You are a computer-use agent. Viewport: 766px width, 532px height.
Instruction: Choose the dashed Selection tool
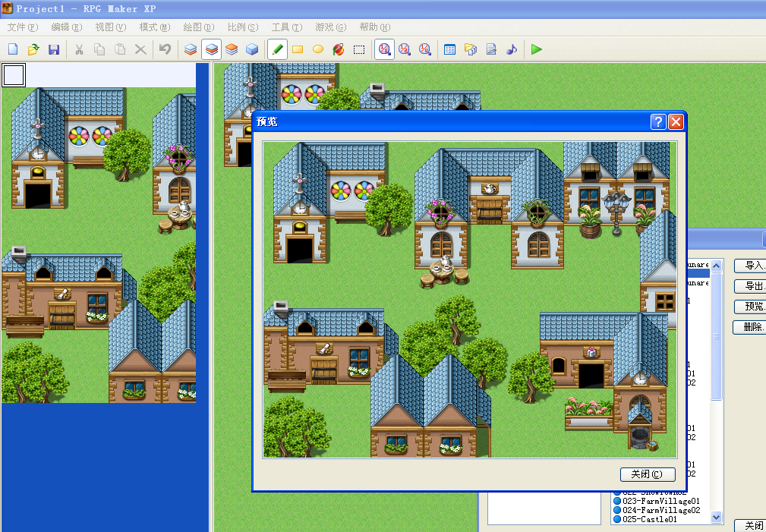(x=359, y=49)
